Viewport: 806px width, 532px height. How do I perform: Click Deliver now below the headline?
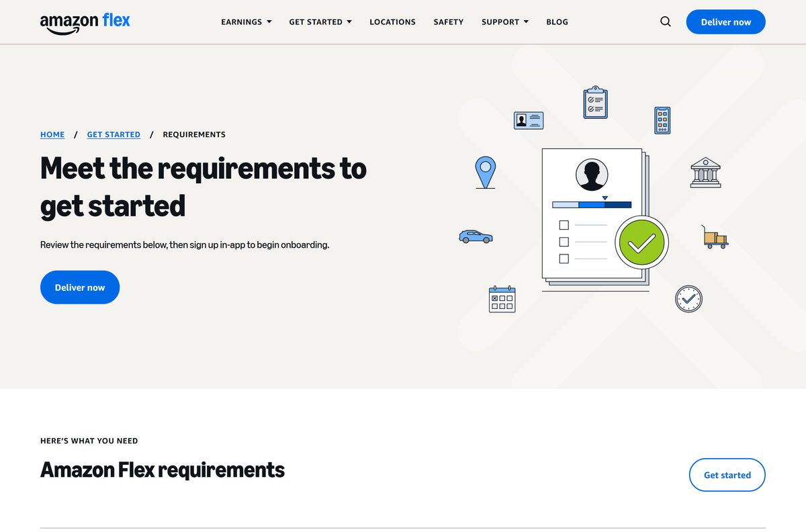pyautogui.click(x=80, y=287)
